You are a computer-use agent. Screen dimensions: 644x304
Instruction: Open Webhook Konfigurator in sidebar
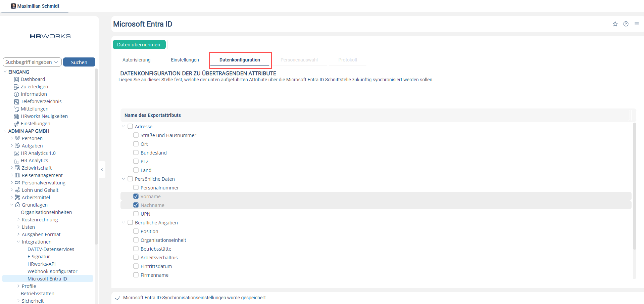(x=52, y=271)
